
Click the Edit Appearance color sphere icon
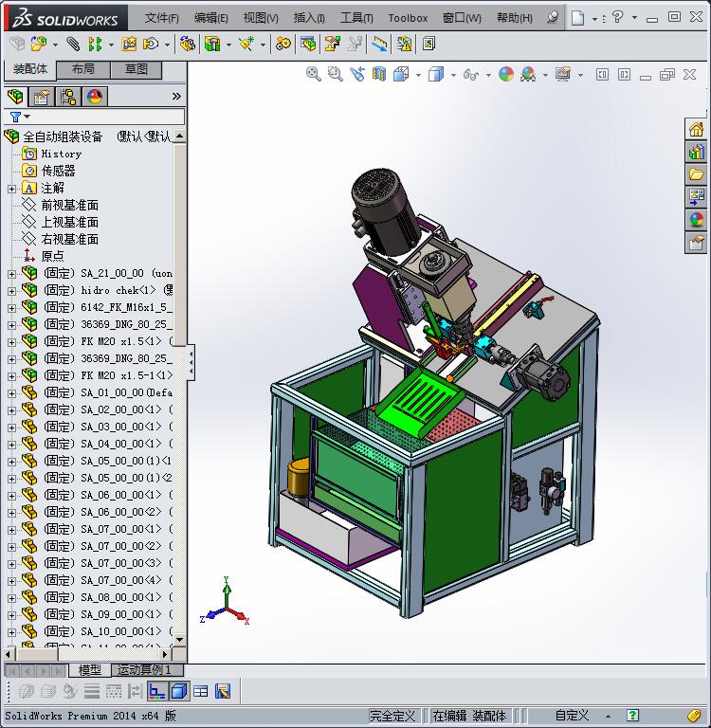[x=505, y=74]
